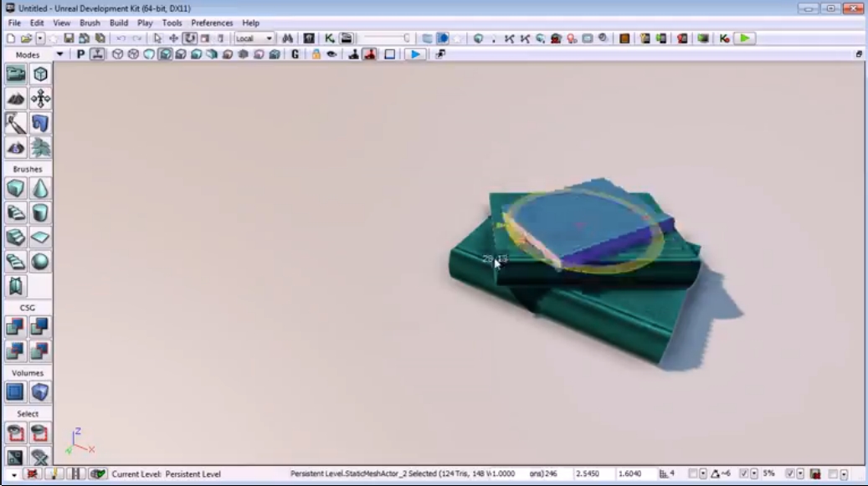This screenshot has width=868, height=486.
Task: Expand the Modes dropdown arrow
Action: (x=59, y=54)
